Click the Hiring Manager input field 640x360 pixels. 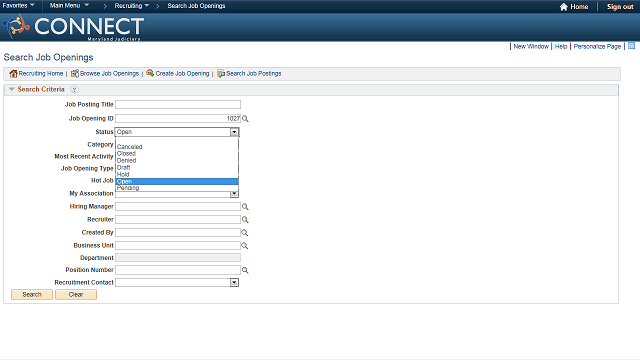pos(178,207)
